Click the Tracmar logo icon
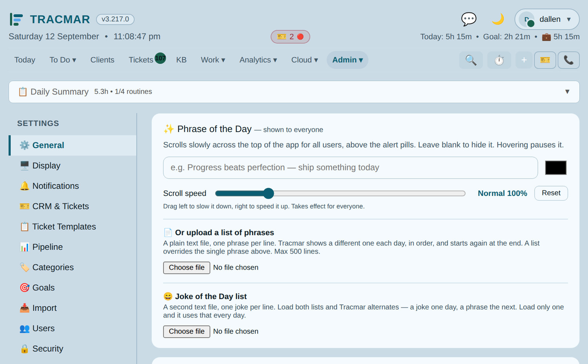The height and width of the screenshot is (364, 588). tap(16, 19)
